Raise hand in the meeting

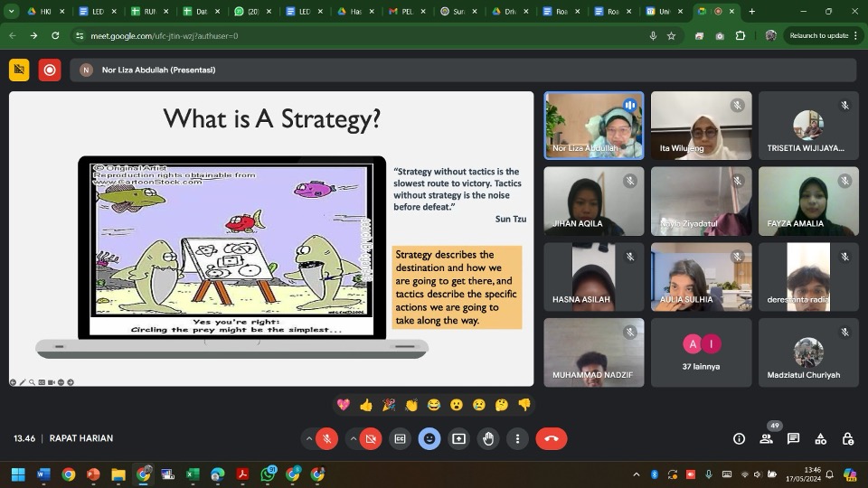pos(487,439)
